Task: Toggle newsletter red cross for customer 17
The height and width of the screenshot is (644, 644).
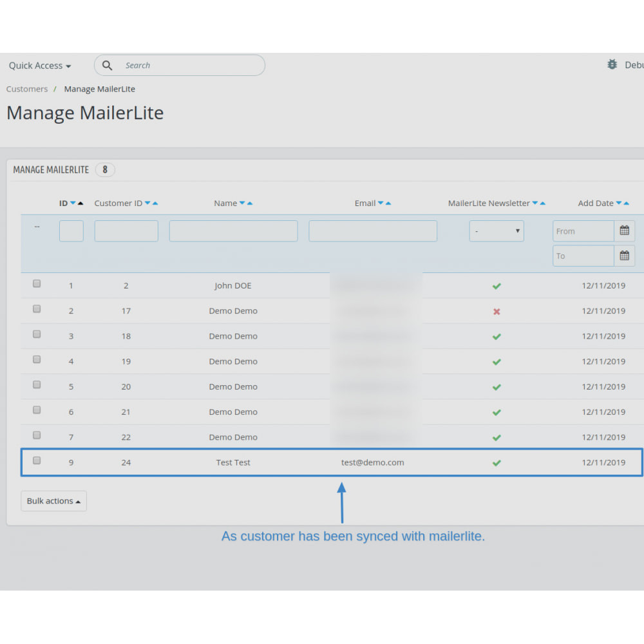Action: 497,311
